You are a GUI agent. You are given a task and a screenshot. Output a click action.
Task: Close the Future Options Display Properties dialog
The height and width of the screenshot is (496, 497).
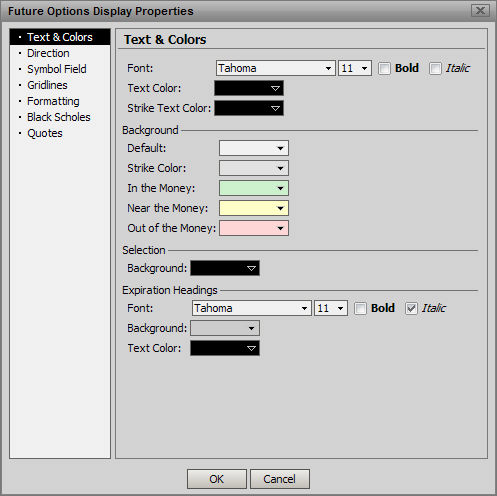pos(480,10)
